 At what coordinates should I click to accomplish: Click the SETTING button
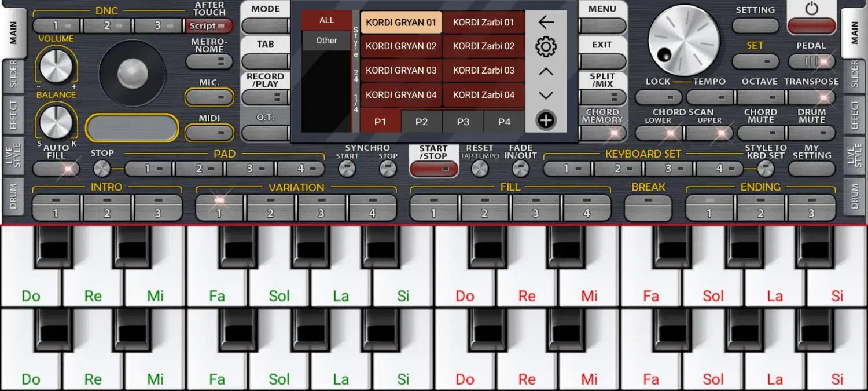755,26
